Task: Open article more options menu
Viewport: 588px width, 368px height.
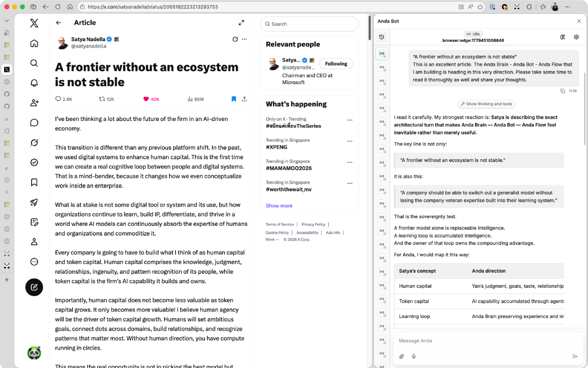Action: pos(244,39)
